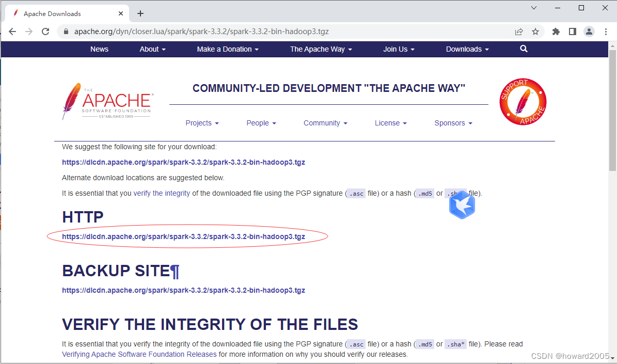Open the tab search chevron
This screenshot has width=617, height=364.
[x=534, y=8]
